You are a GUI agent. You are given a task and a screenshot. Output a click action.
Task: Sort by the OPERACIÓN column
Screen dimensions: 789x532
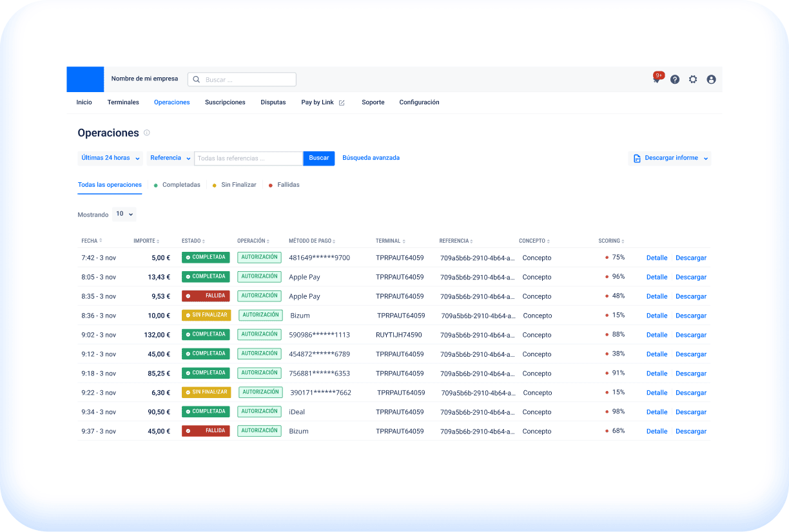pyautogui.click(x=253, y=241)
